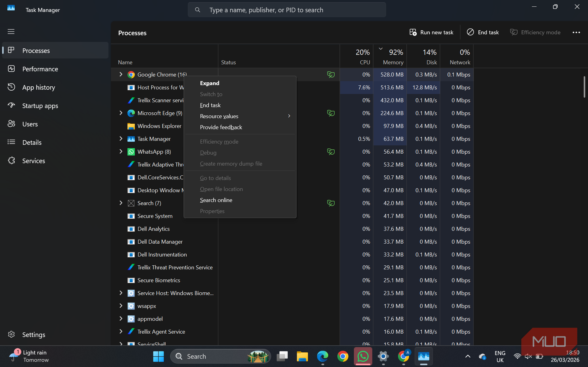Expand the Search (7) process group

(x=121, y=203)
